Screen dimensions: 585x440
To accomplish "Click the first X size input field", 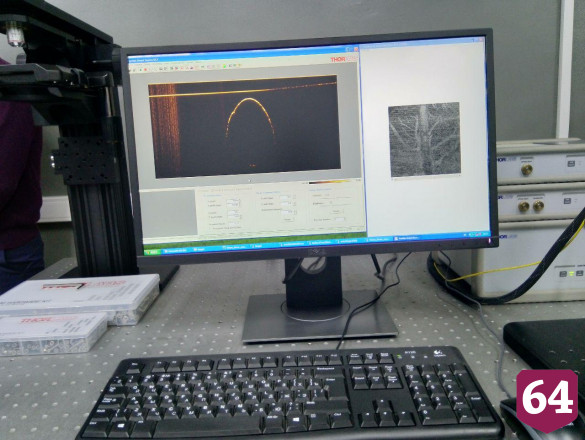I will click(x=233, y=201).
